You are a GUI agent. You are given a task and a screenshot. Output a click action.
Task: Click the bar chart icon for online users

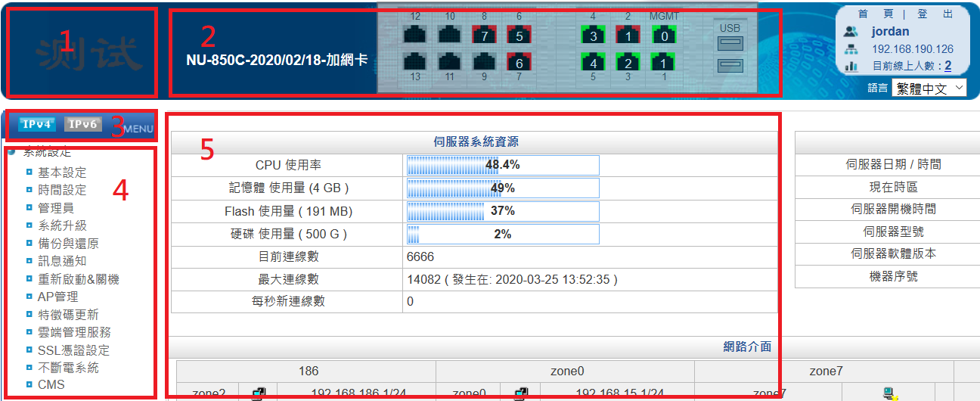click(851, 67)
